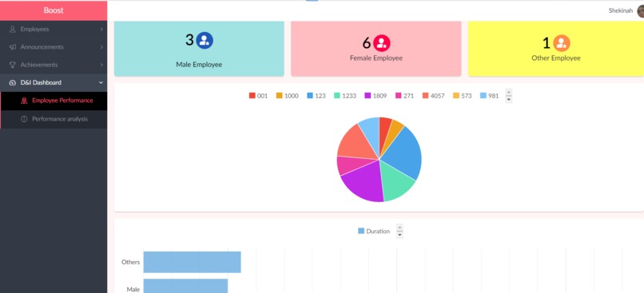Toggle the 981 legend entry

[x=489, y=96]
